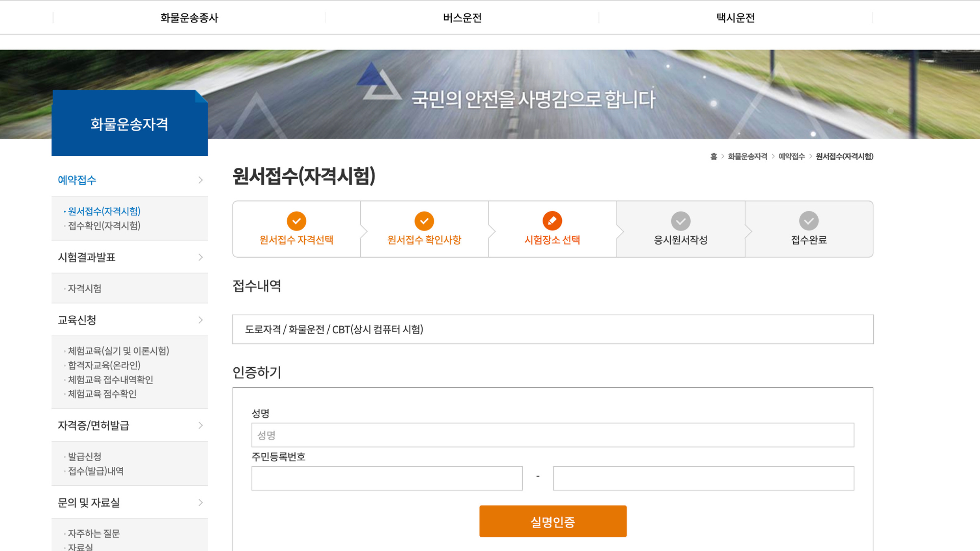Click the first 주민등록번호 input box
980x551 pixels.
pos(387,478)
